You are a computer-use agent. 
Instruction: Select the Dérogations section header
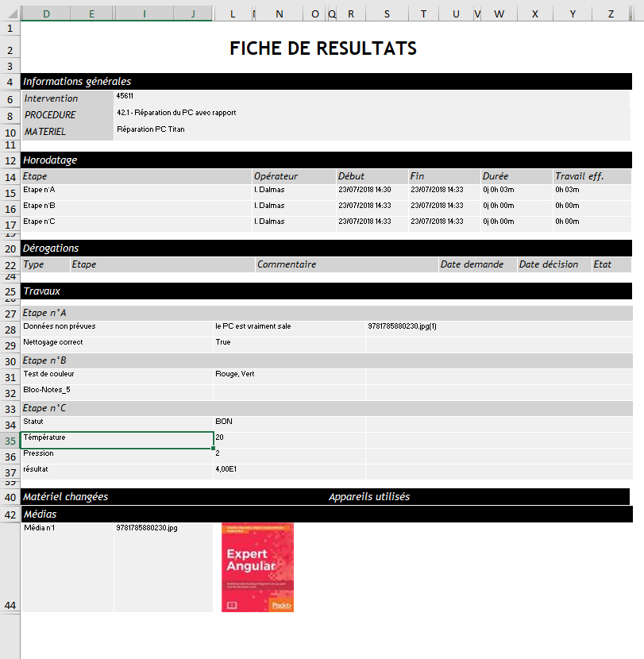pyautogui.click(x=326, y=249)
